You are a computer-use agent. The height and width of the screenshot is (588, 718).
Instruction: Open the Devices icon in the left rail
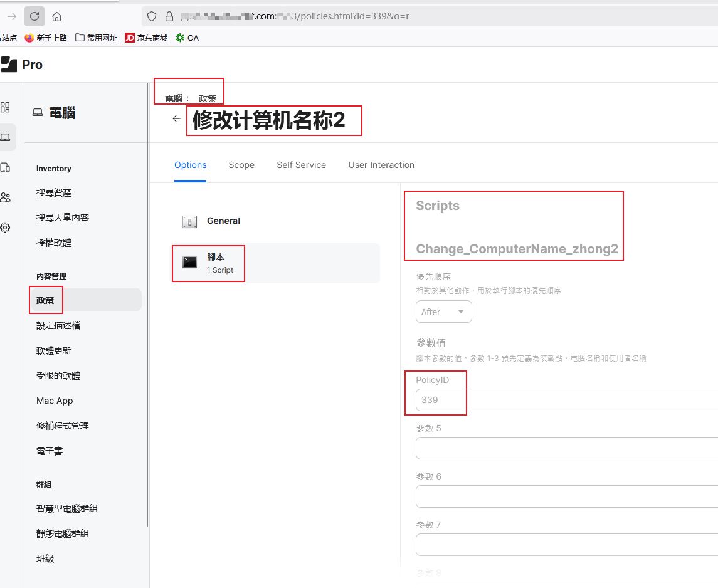point(6,167)
